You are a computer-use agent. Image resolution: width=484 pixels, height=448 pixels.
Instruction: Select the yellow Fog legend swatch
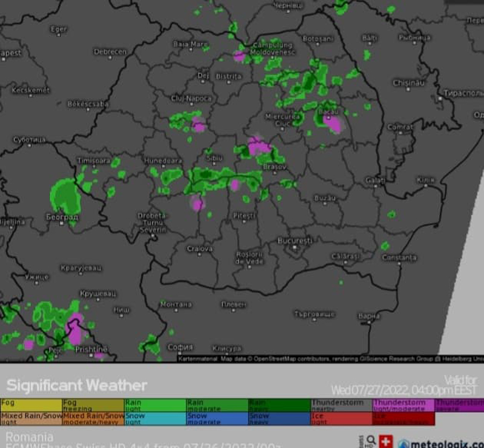31,405
